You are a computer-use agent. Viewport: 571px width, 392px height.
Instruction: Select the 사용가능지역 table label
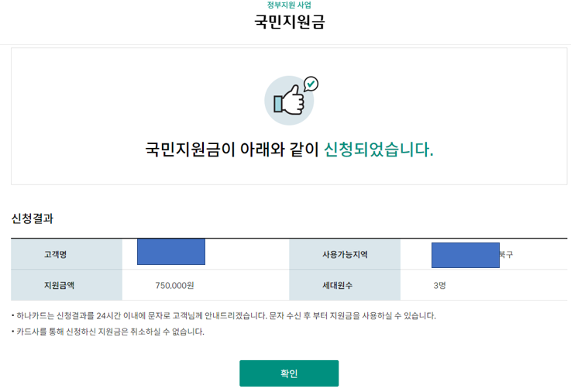tap(345, 254)
